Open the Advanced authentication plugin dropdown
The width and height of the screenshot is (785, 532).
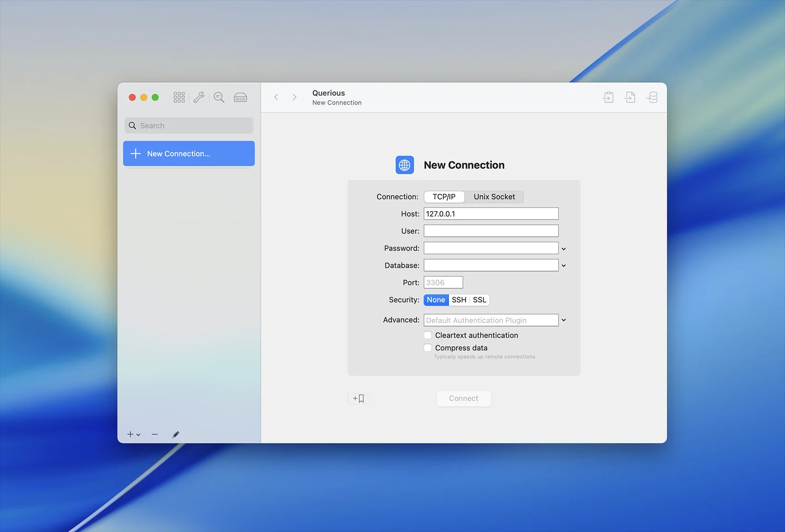(x=563, y=320)
